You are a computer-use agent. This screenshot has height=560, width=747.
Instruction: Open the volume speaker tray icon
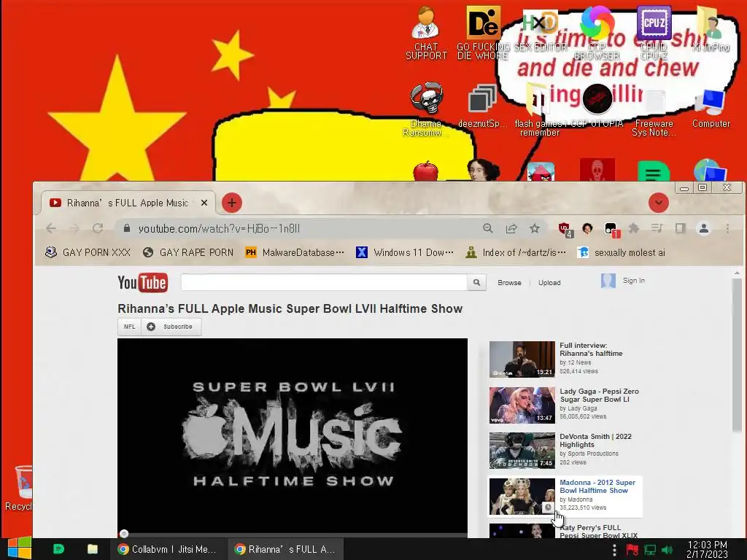click(x=667, y=550)
